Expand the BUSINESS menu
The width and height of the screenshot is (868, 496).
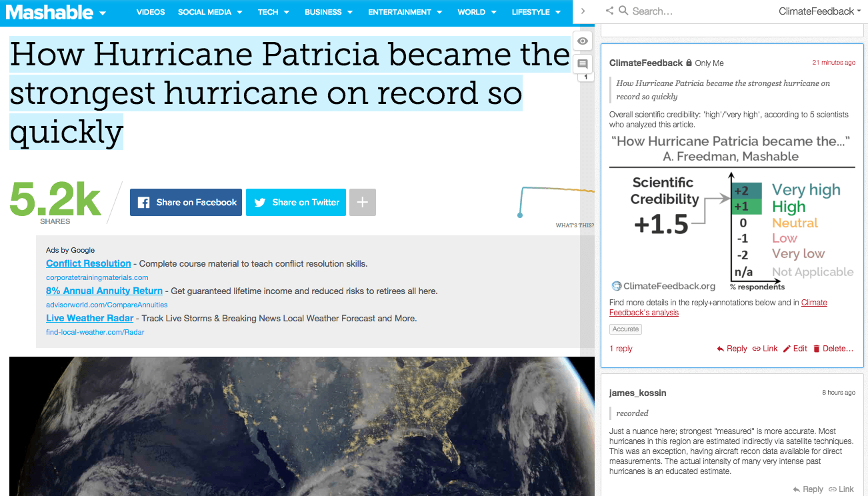[x=329, y=12]
